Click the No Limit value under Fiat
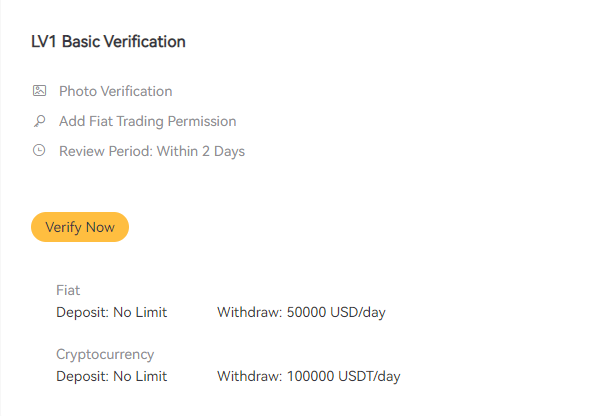The height and width of the screenshot is (416, 599). 140,312
